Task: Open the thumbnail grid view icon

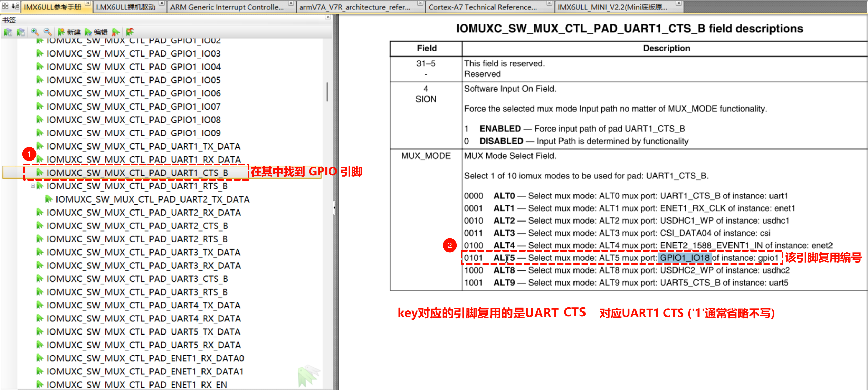Action: pyautogui.click(x=5, y=6)
